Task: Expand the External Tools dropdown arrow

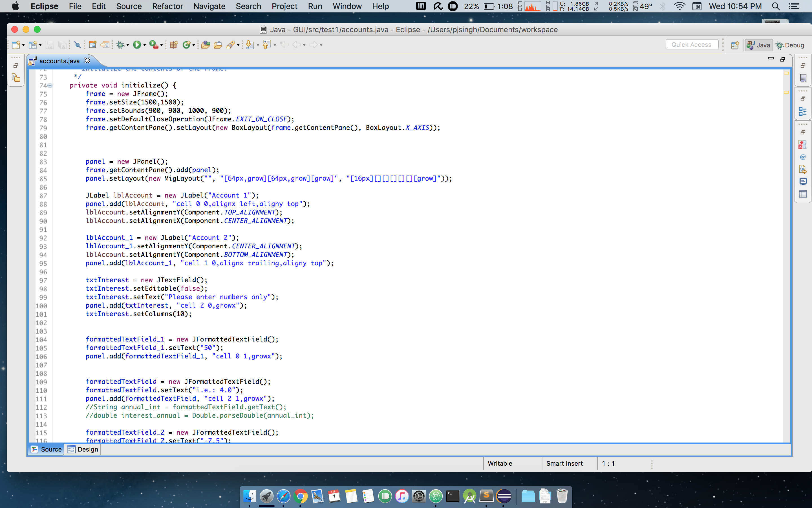Action: pos(161,45)
